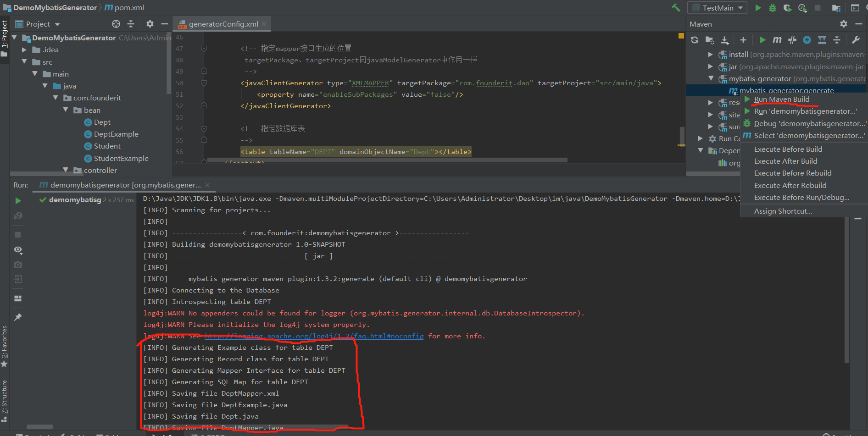Screen dimensions: 868x436
Task: Select mybatis-generator:generate goal
Action: [786, 91]
